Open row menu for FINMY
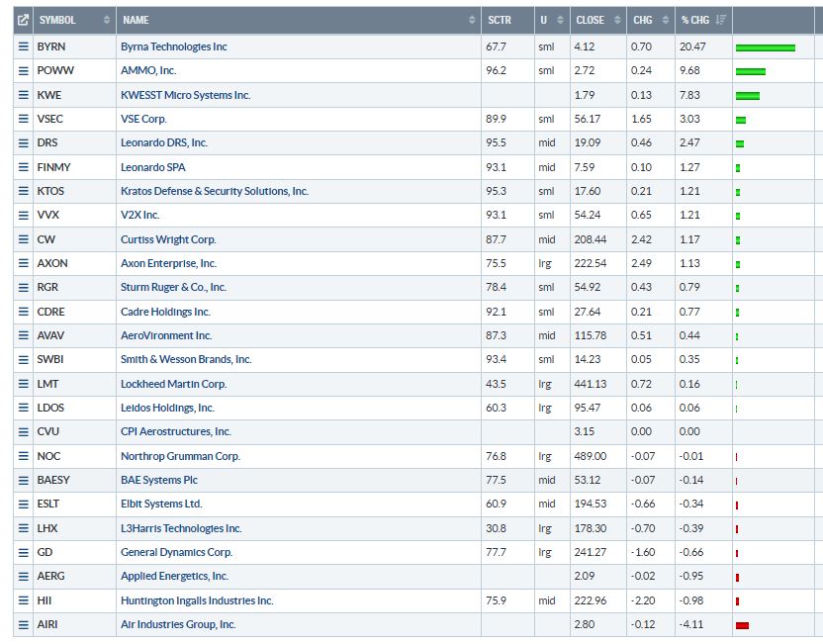 pos(23,167)
